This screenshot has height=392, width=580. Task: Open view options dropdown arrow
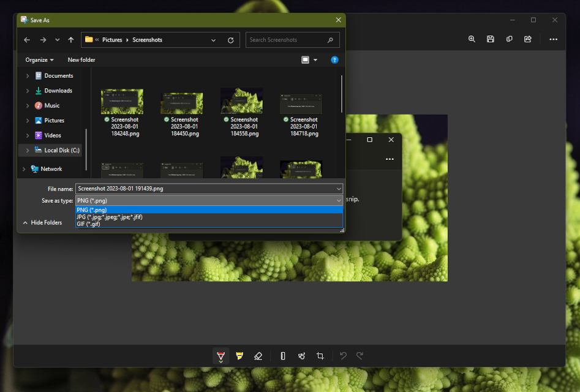(x=315, y=60)
